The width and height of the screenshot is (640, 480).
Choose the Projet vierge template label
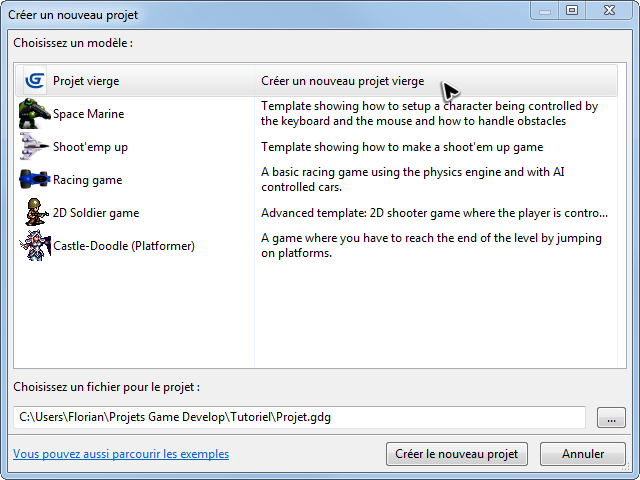point(86,81)
